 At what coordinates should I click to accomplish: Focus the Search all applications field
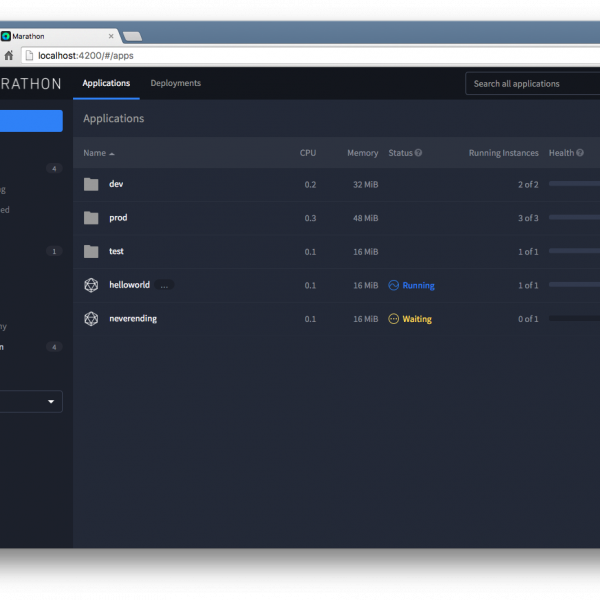click(x=532, y=84)
